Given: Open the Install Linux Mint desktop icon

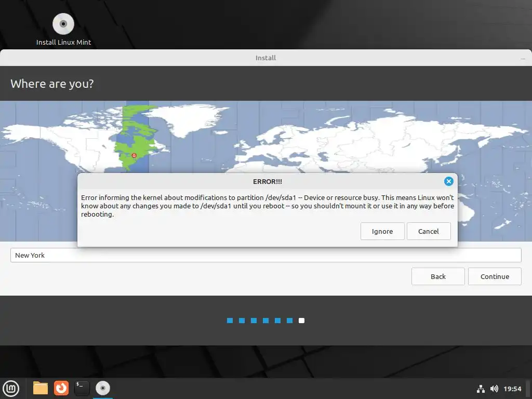Looking at the screenshot, I should point(63,29).
